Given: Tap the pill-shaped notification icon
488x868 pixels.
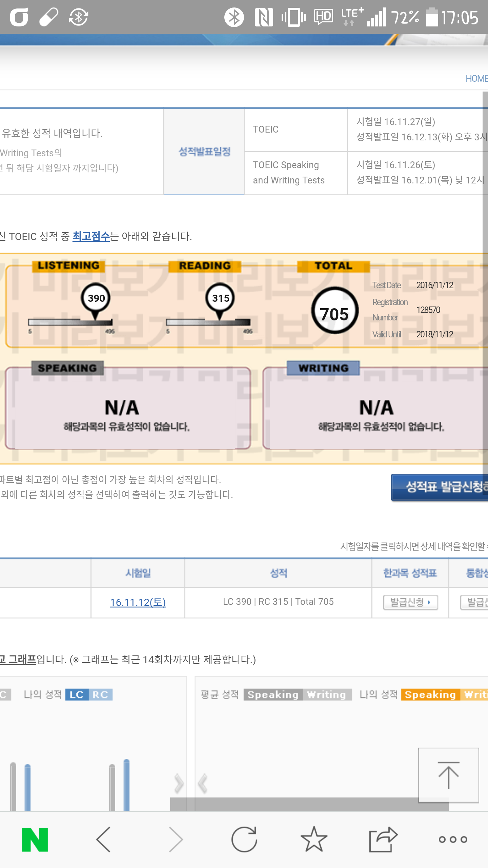Looking at the screenshot, I should pos(49,17).
